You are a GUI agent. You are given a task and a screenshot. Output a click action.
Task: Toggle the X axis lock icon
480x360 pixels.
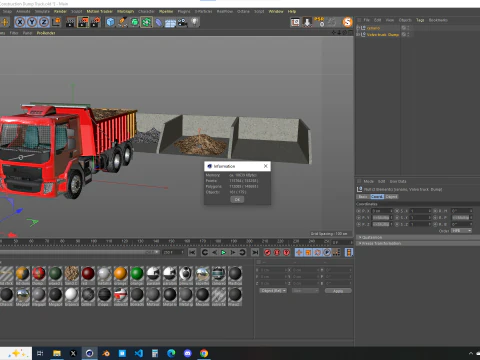click(x=20, y=22)
